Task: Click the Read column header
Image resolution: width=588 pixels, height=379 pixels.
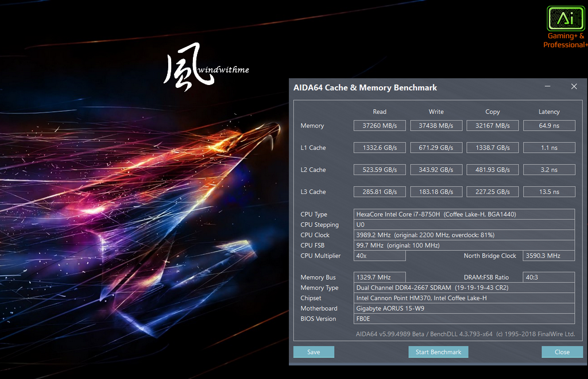Action: pyautogui.click(x=380, y=112)
